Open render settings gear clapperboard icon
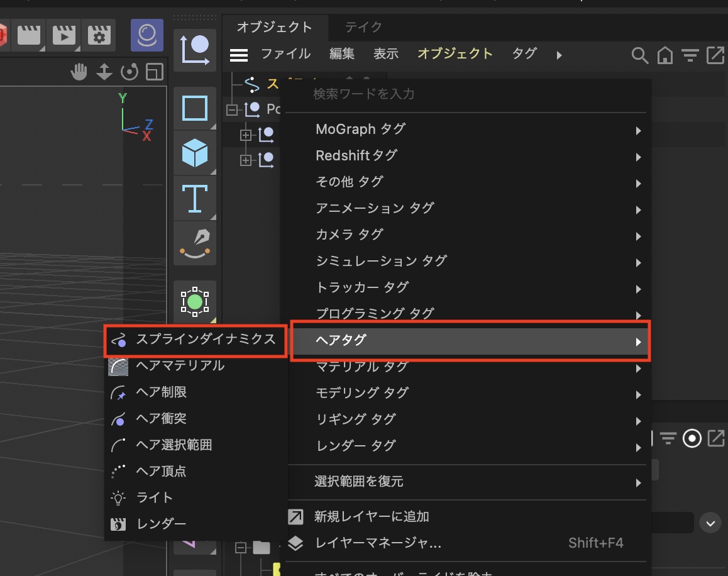This screenshot has width=728, height=576. point(98,35)
